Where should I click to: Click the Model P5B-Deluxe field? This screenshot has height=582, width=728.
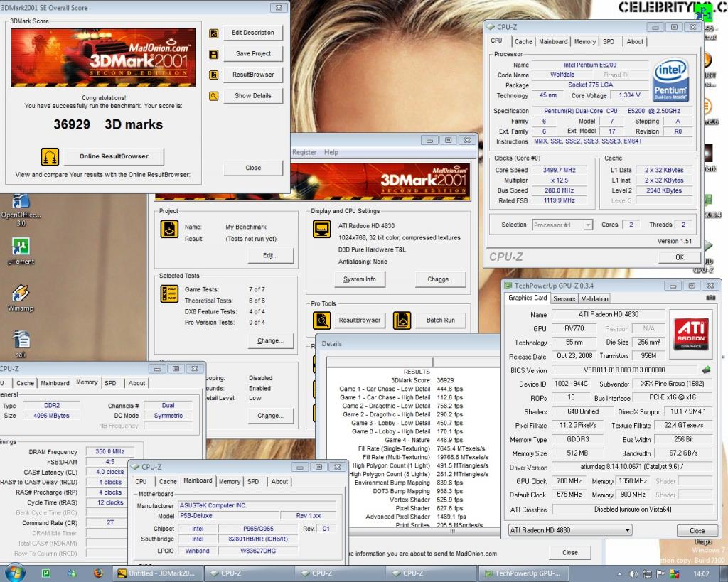pos(230,516)
